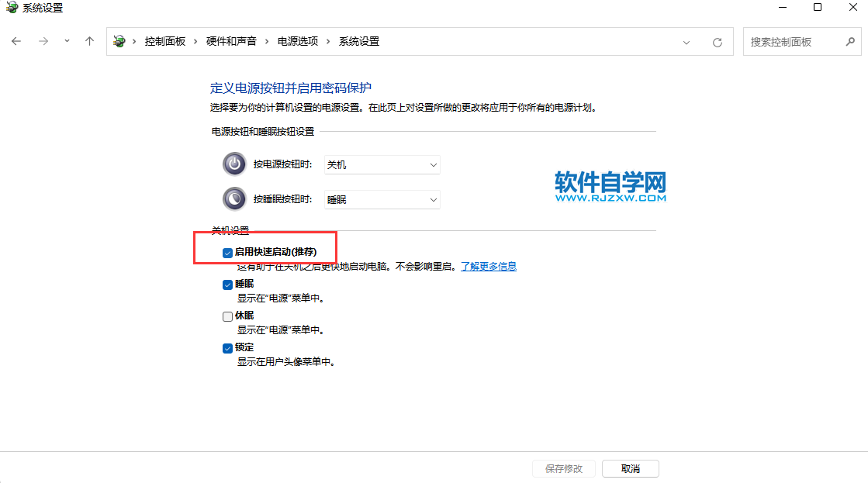Screen dimensions: 868x483
Task: Click the control panel icon in address bar
Action: click(x=119, y=41)
